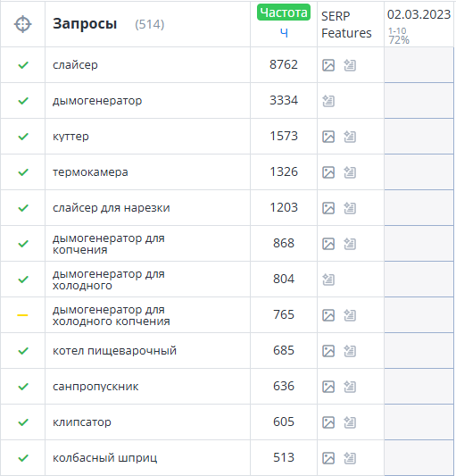Click position cell for дымогенератор для копчения
The width and height of the screenshot is (456, 476).
[x=419, y=244]
